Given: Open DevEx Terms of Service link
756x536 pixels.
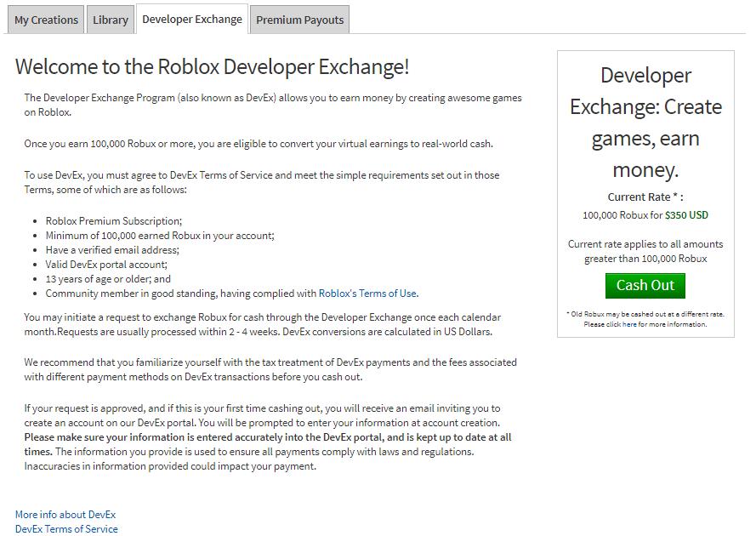Looking at the screenshot, I should pyautogui.click(x=66, y=528).
